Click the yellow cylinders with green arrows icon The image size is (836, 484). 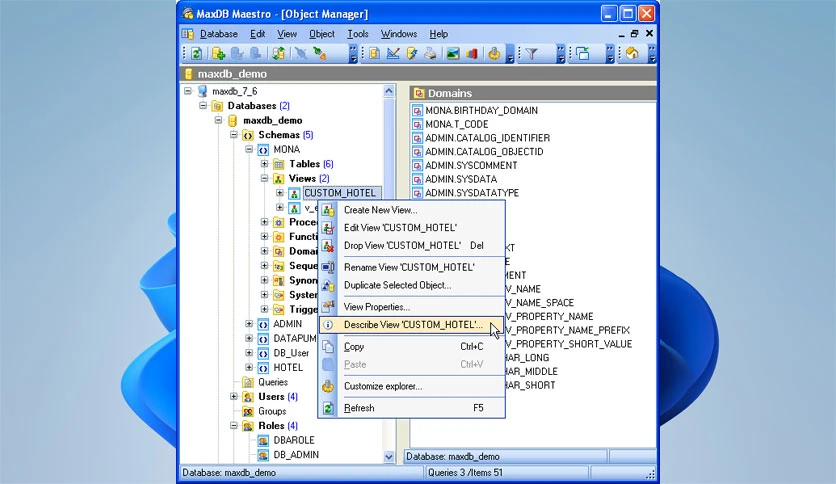pyautogui.click(x=278, y=53)
